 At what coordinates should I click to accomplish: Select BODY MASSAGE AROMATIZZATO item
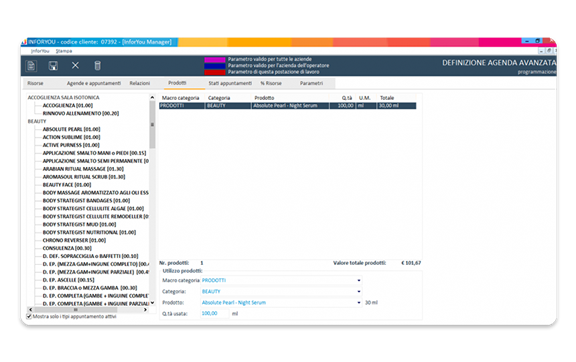tap(96, 193)
